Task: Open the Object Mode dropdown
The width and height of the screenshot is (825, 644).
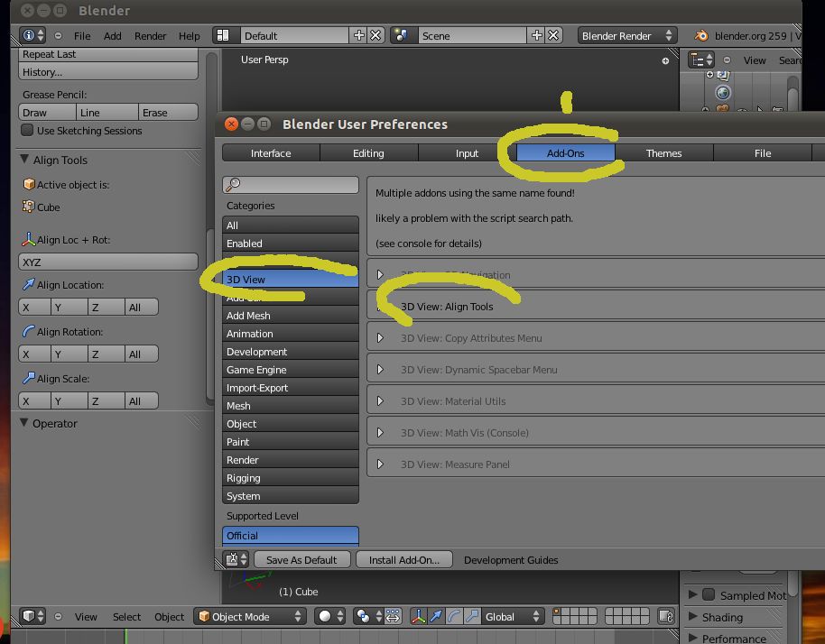Action: click(250, 616)
